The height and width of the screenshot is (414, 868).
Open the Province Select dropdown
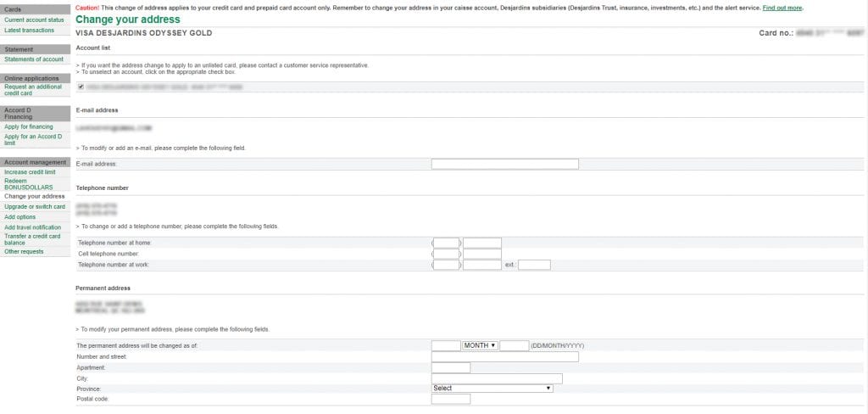pos(492,389)
